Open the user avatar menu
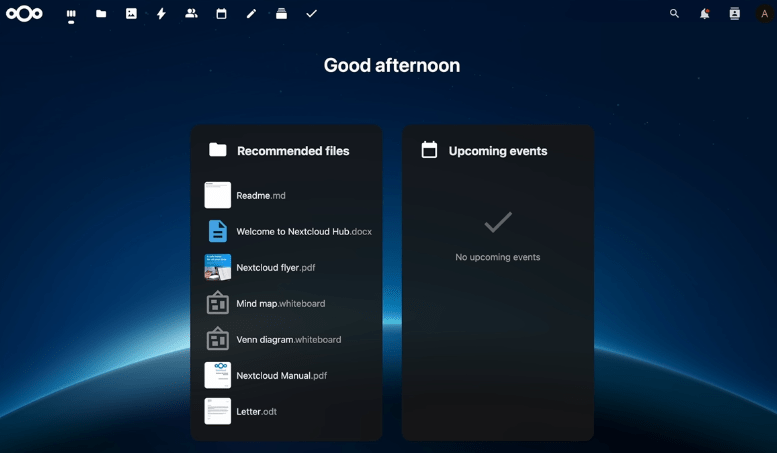 (x=764, y=14)
